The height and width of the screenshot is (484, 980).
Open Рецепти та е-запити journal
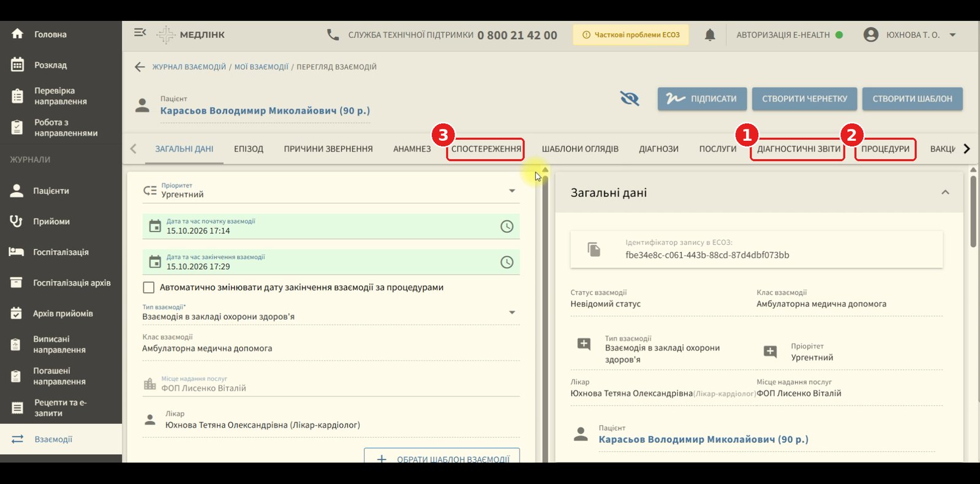(x=61, y=408)
